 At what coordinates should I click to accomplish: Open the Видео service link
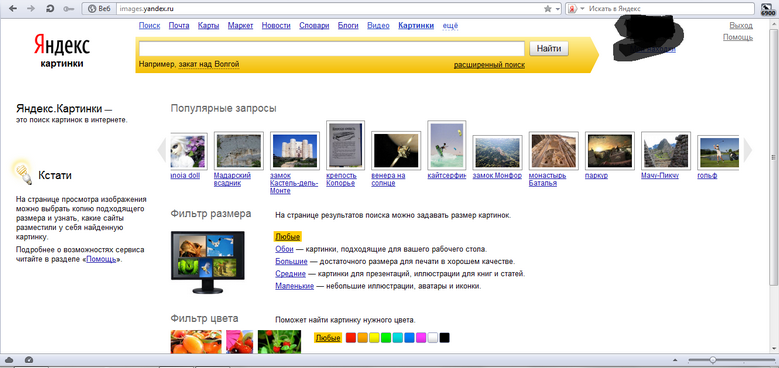click(378, 26)
